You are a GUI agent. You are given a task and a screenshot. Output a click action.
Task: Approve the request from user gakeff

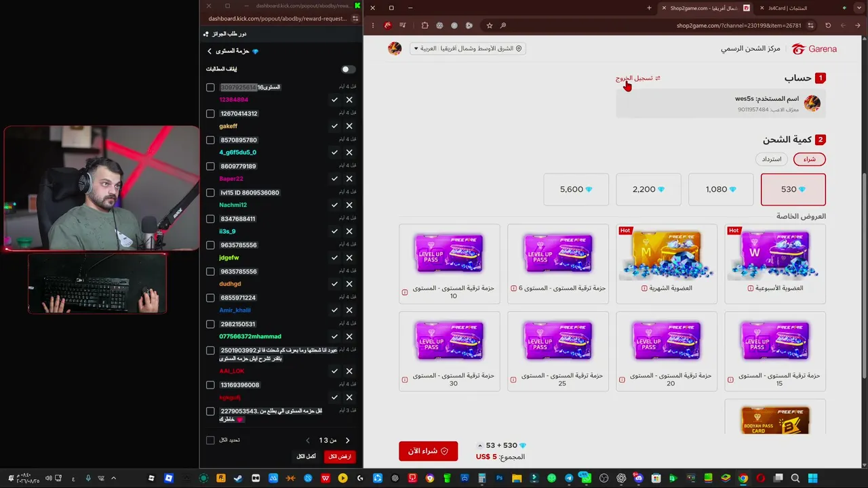[x=334, y=126]
